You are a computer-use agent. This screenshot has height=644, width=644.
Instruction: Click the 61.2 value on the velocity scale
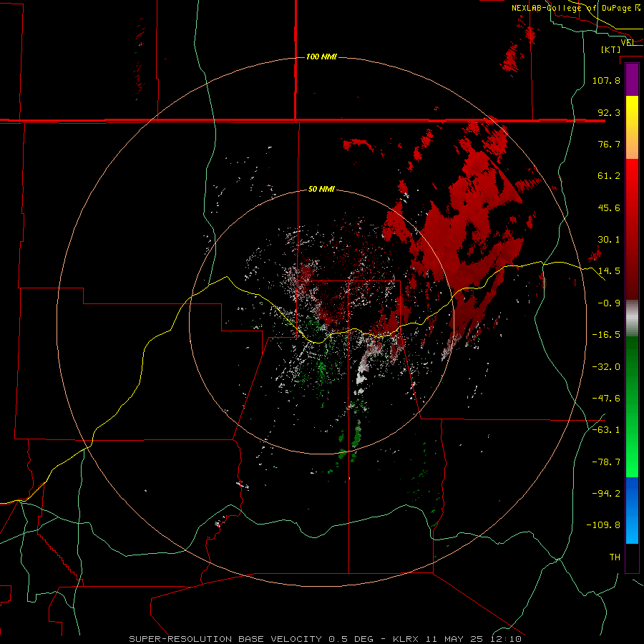click(609, 176)
